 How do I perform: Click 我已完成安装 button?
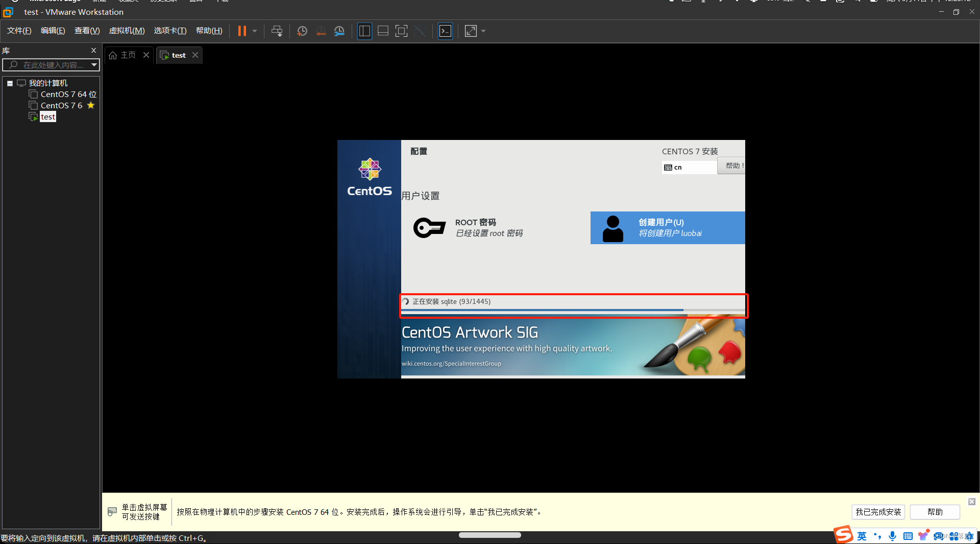click(878, 512)
